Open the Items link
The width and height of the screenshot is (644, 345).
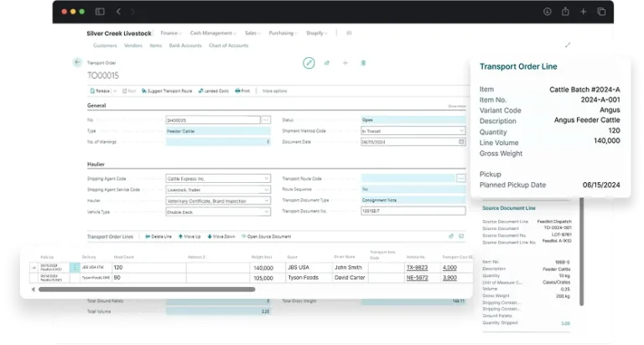[x=156, y=45]
